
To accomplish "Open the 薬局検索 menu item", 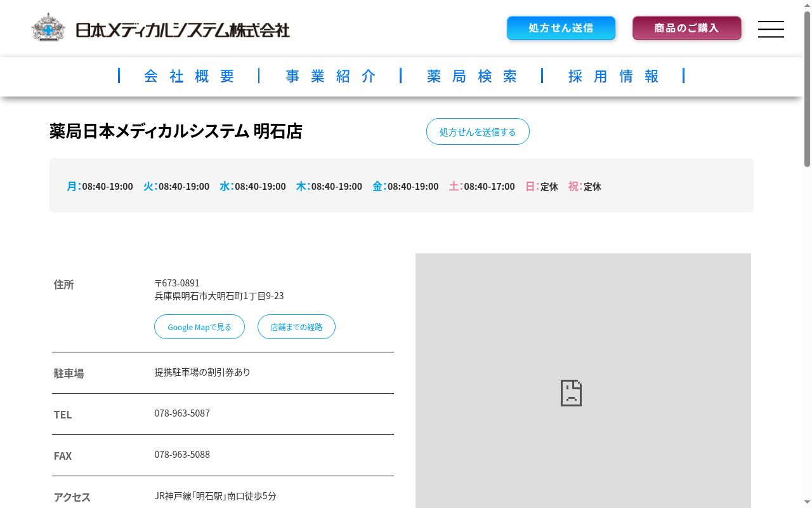I will coord(473,76).
